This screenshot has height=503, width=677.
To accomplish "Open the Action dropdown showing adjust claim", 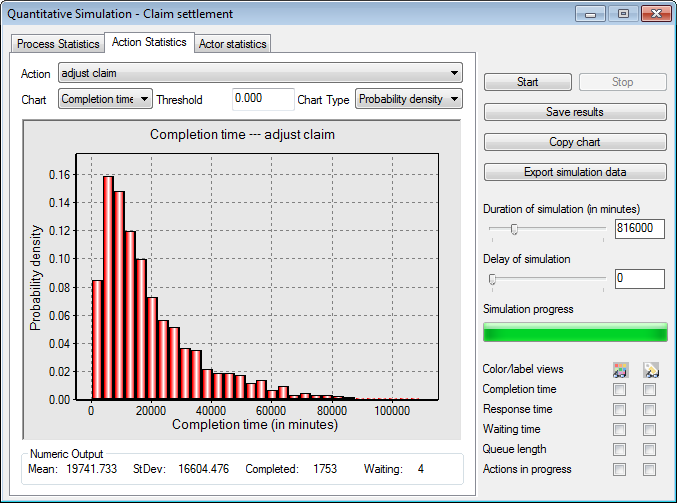I will (x=260, y=73).
